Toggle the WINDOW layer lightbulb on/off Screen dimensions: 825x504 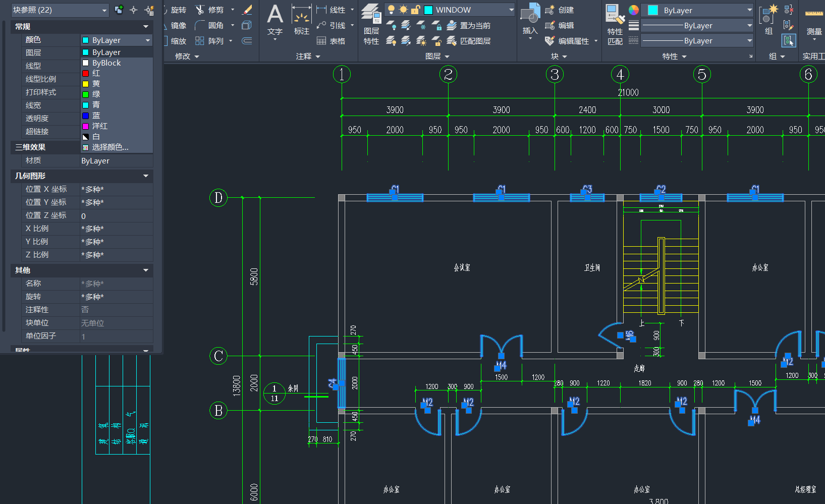tap(391, 10)
